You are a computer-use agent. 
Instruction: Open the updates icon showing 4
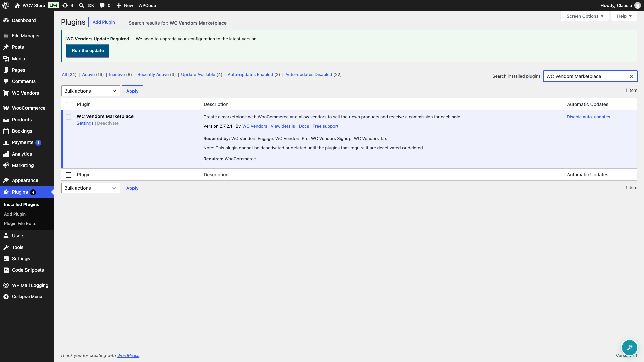click(65, 5)
